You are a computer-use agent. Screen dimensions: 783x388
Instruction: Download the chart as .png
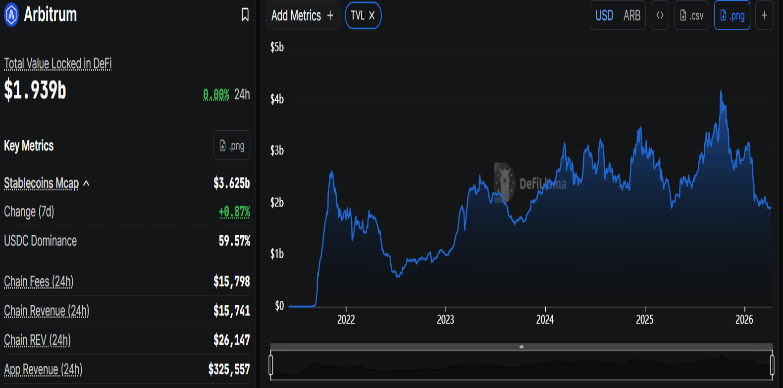pyautogui.click(x=732, y=15)
